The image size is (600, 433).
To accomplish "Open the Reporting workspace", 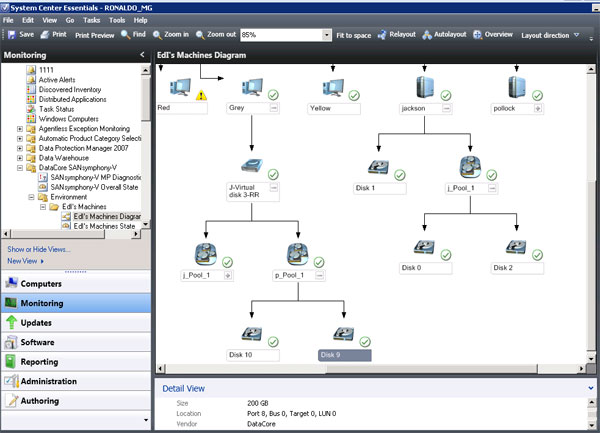I will point(76,361).
